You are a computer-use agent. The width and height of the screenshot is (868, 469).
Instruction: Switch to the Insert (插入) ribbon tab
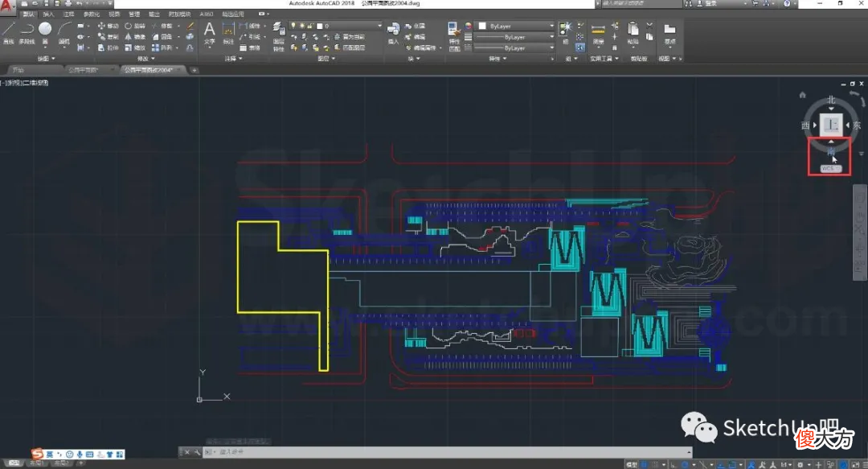point(49,14)
